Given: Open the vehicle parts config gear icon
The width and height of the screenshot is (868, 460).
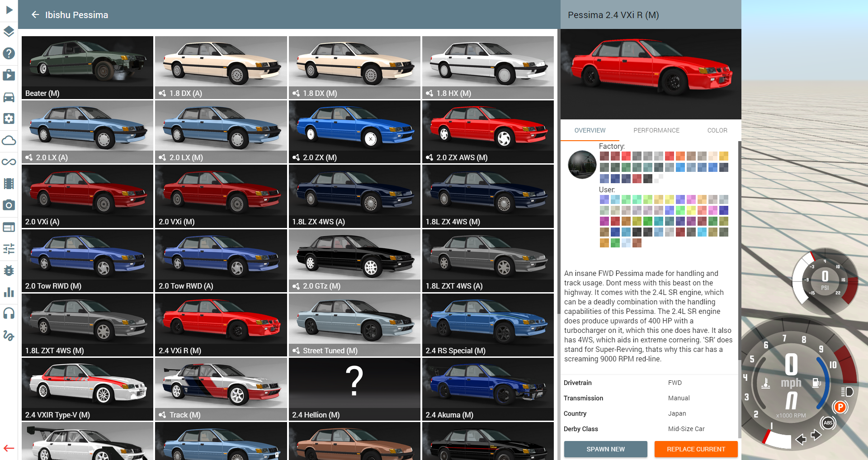Looking at the screenshot, I should coord(9,119).
